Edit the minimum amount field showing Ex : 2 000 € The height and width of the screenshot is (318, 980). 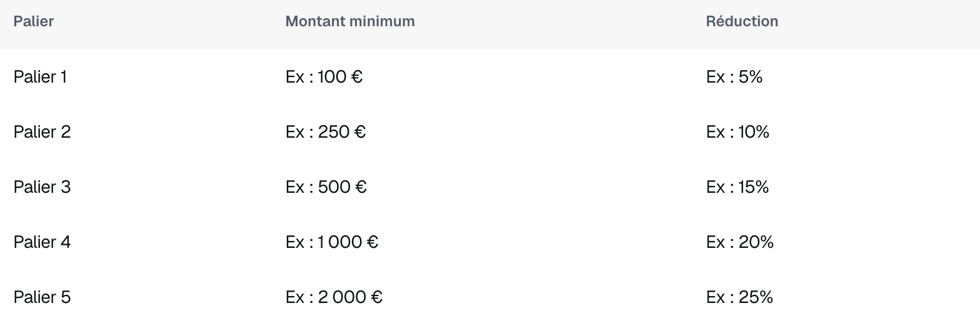click(334, 297)
